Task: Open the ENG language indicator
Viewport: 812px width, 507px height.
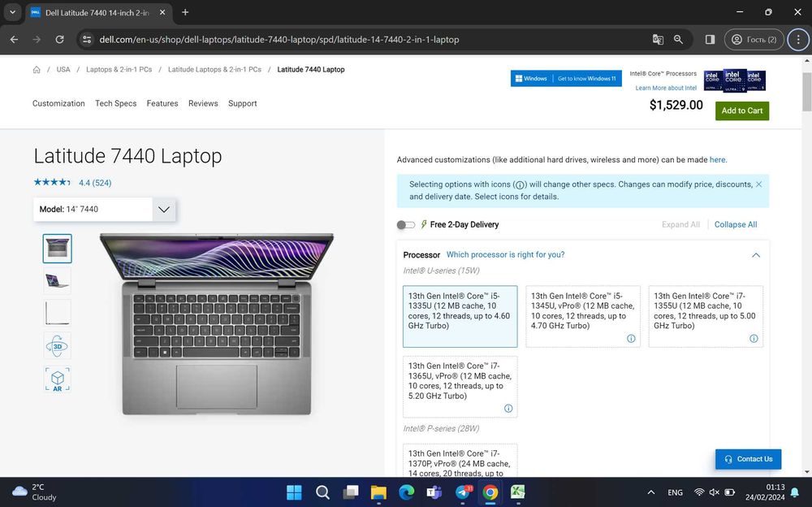Action: [x=675, y=492]
